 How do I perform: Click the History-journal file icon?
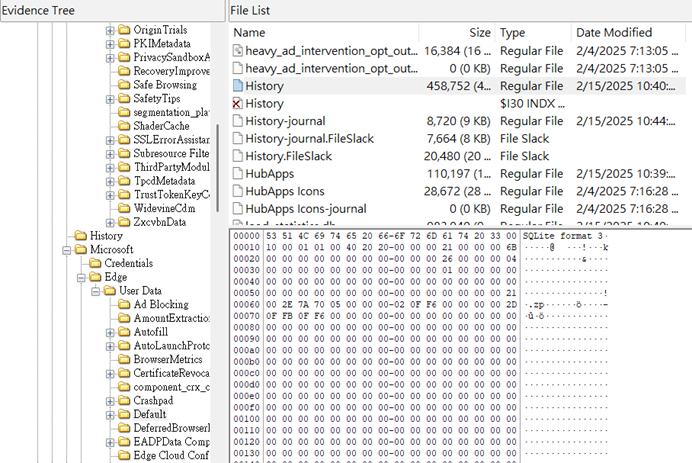237,121
